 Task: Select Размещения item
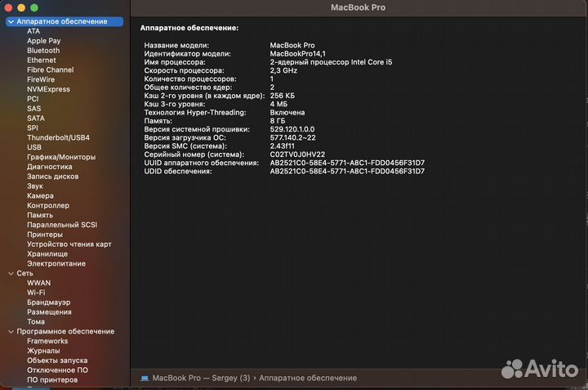point(49,312)
